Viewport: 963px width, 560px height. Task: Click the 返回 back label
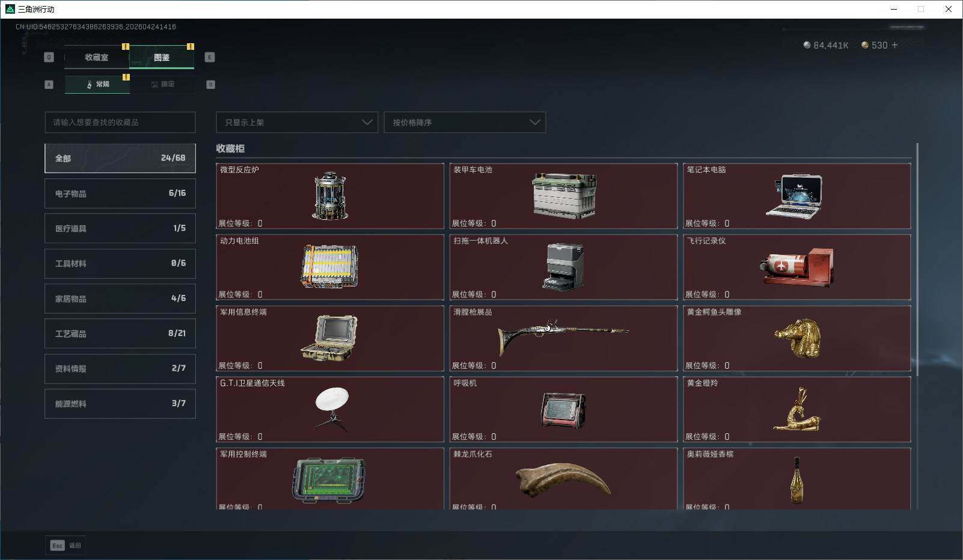75,546
